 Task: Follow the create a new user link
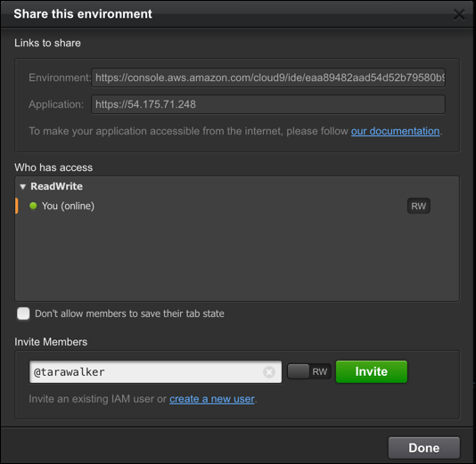(x=212, y=399)
